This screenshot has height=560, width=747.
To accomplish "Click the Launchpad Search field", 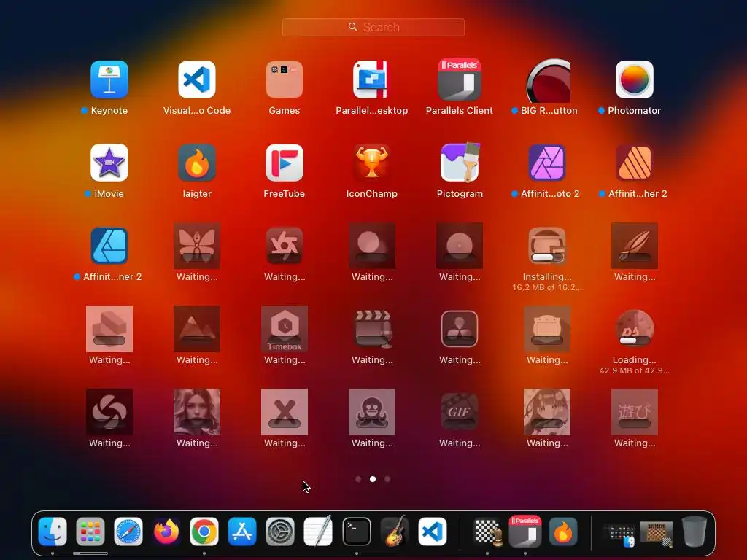I will (373, 27).
